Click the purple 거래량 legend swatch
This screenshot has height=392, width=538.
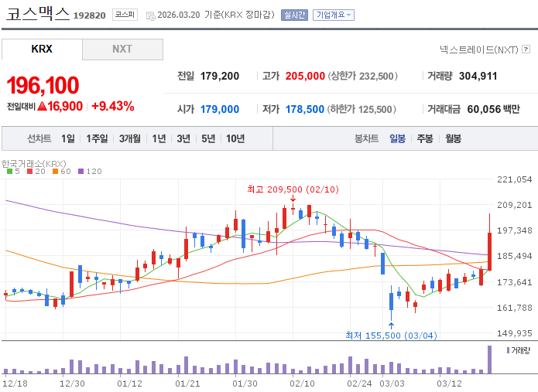point(508,350)
